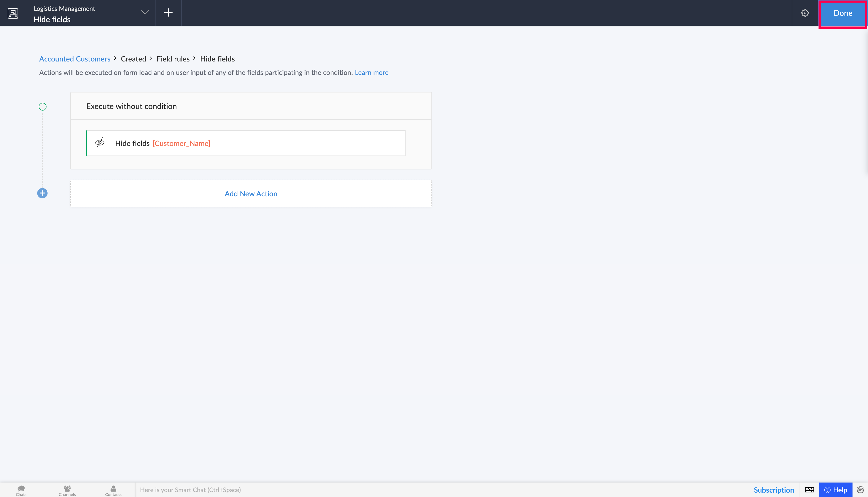Open the Chats panel icon

coord(21,490)
